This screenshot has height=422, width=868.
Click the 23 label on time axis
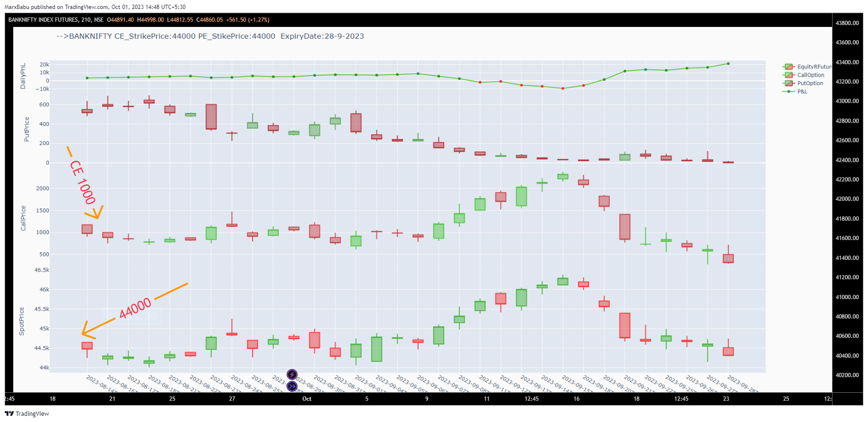726,399
